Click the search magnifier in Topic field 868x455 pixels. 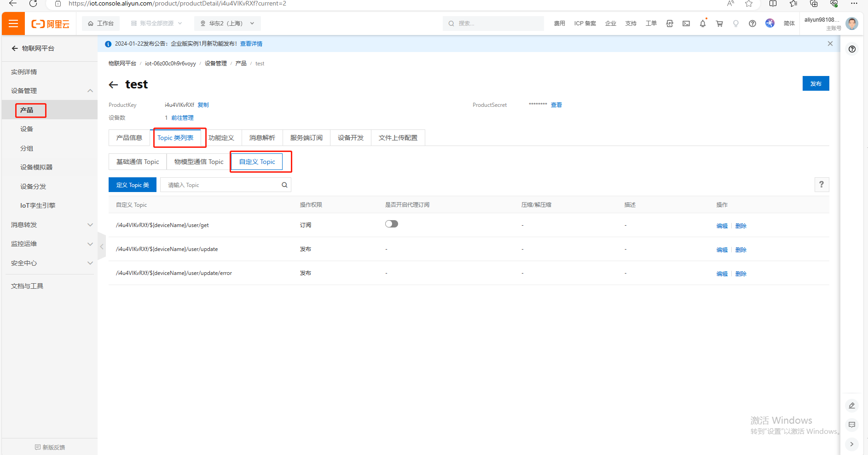coord(284,185)
